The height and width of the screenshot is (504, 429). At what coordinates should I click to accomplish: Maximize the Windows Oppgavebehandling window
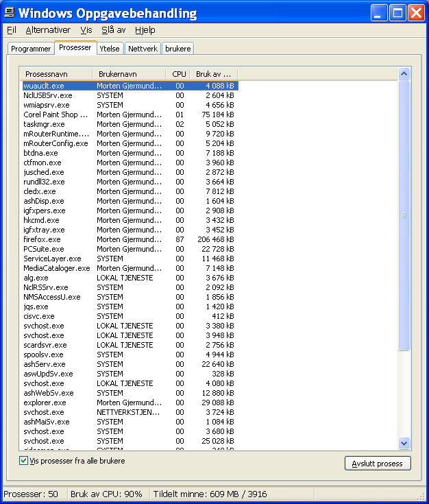(397, 13)
